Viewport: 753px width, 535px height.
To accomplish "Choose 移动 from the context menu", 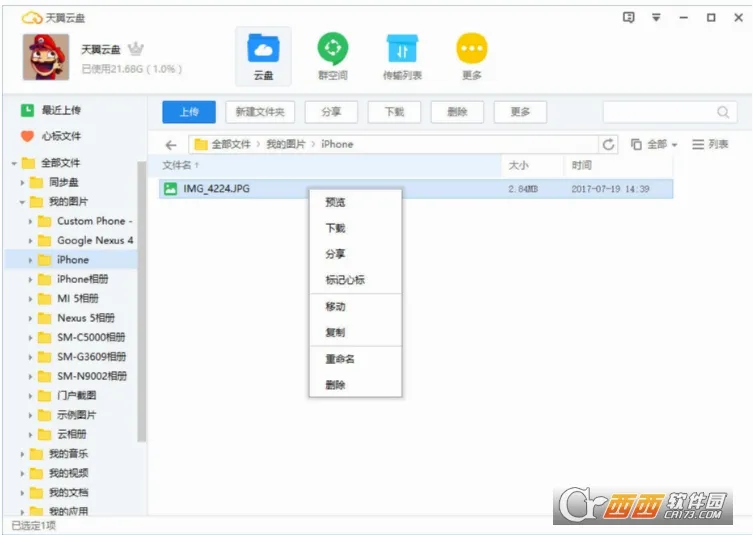I will 355,306.
